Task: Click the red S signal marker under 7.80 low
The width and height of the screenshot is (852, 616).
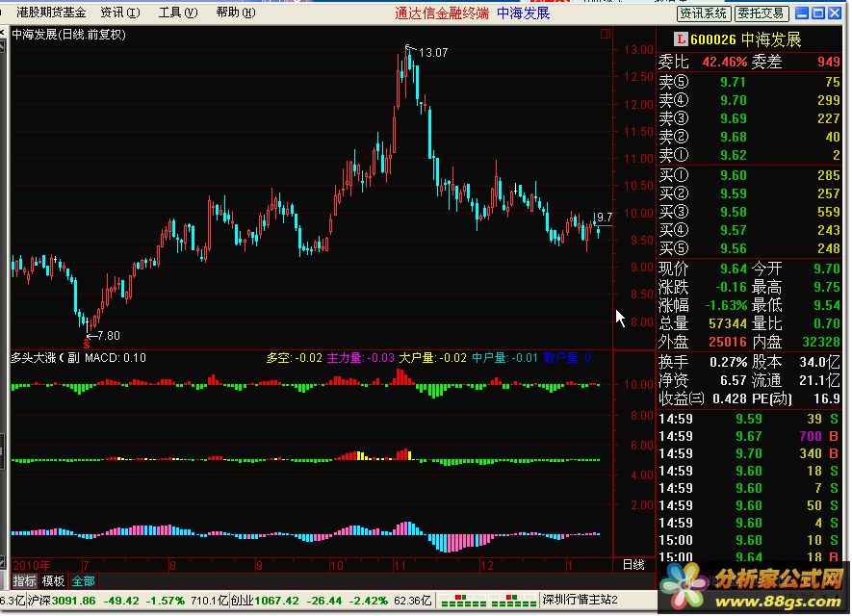Action: [87, 345]
